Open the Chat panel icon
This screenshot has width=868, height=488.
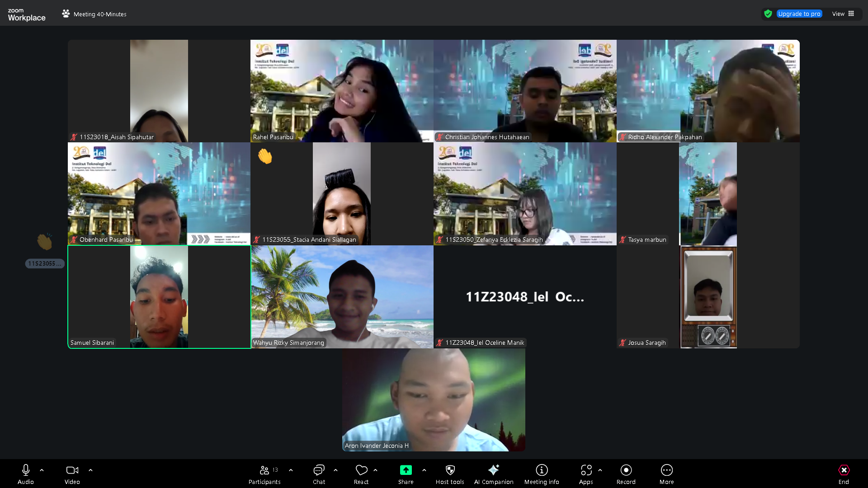[x=319, y=470]
